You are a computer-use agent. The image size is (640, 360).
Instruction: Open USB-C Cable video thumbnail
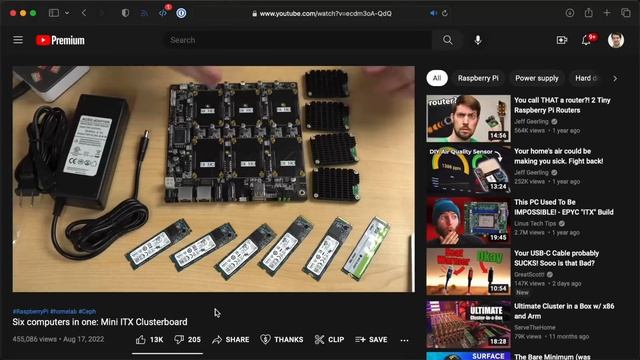(468, 271)
